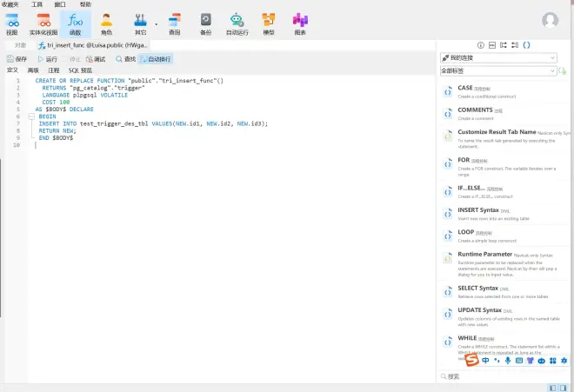
Task: Open the 实体化视图 (Materialized View) icon
Action: pos(43,24)
